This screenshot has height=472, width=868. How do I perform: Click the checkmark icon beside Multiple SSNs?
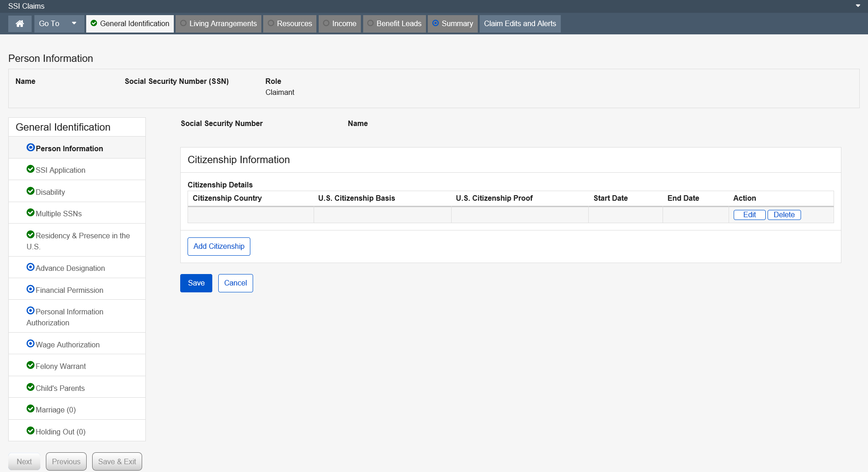click(30, 213)
